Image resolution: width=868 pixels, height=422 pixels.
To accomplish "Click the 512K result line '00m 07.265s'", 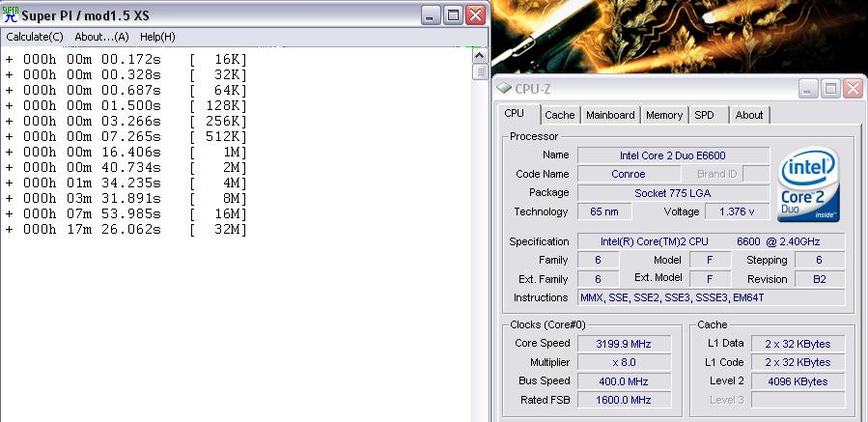I will click(x=126, y=136).
